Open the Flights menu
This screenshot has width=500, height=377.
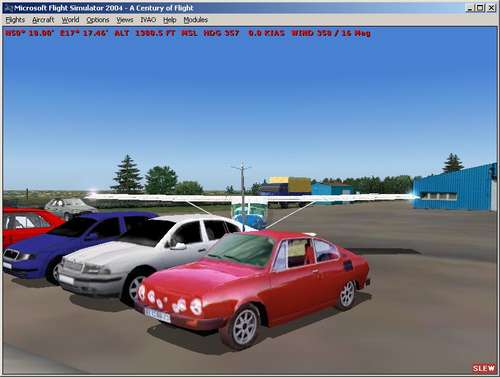[15, 20]
